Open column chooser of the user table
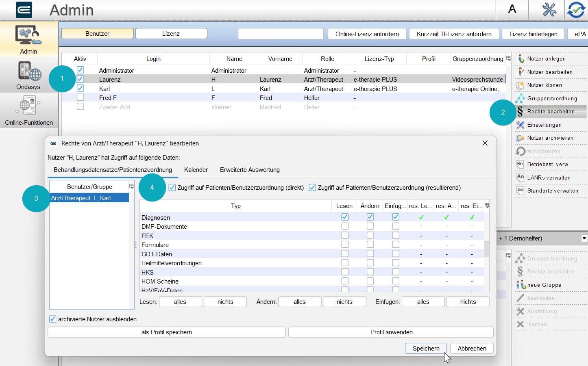Image resolution: width=588 pixels, height=366 pixels. pyautogui.click(x=508, y=58)
